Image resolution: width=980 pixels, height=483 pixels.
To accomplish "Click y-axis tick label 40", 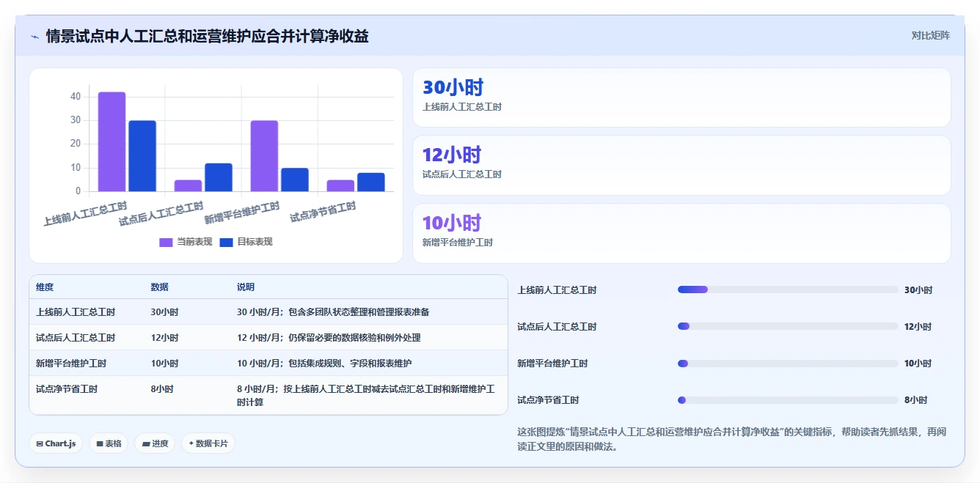I will pos(76,96).
